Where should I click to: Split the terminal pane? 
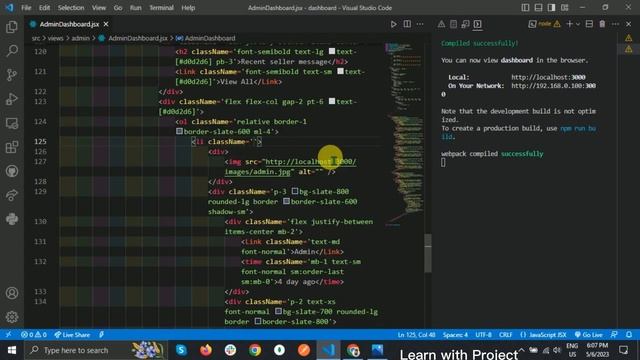pos(589,24)
